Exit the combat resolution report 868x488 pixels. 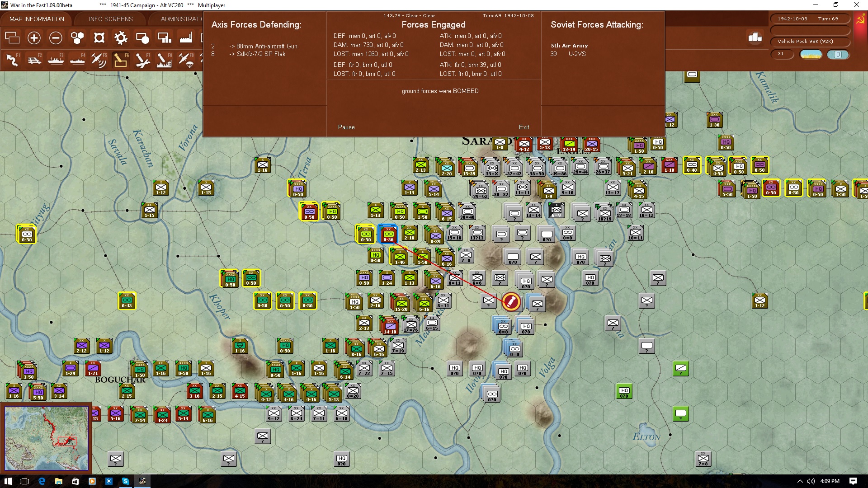(x=524, y=127)
